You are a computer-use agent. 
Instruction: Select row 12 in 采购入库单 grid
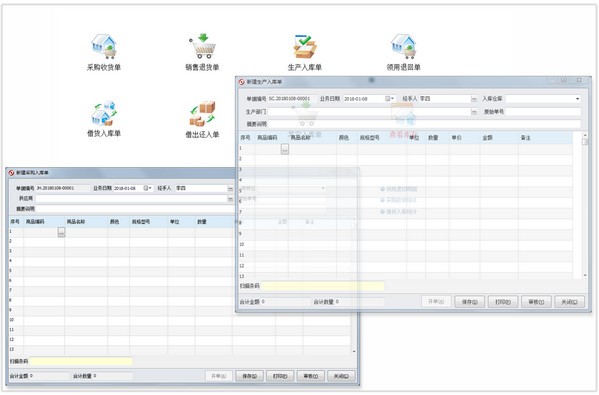point(180,340)
